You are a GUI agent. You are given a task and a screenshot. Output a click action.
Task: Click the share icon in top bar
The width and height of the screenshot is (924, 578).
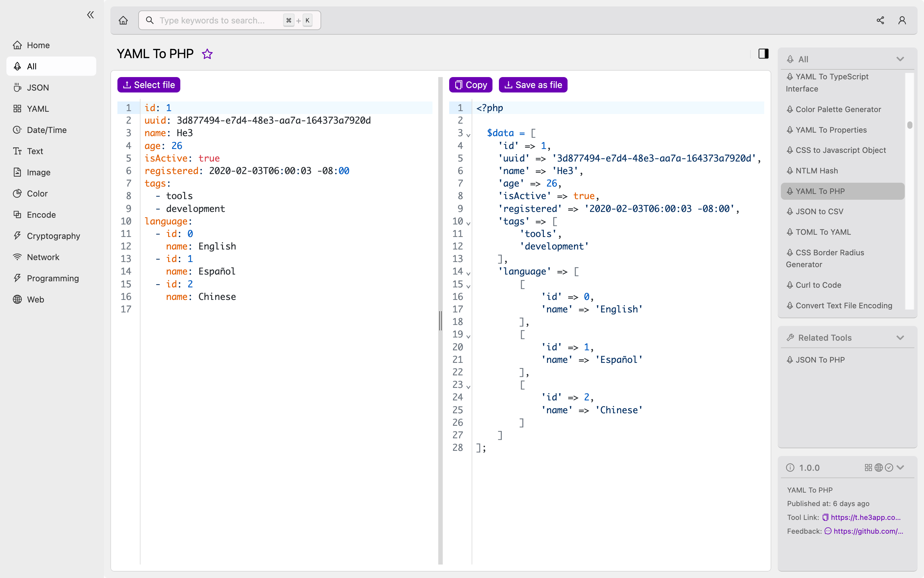click(880, 20)
